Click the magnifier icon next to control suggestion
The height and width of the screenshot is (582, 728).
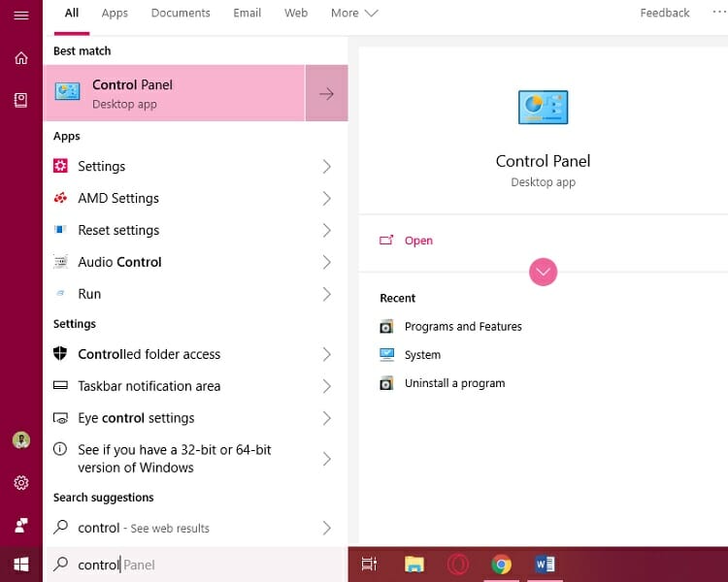[x=60, y=527]
